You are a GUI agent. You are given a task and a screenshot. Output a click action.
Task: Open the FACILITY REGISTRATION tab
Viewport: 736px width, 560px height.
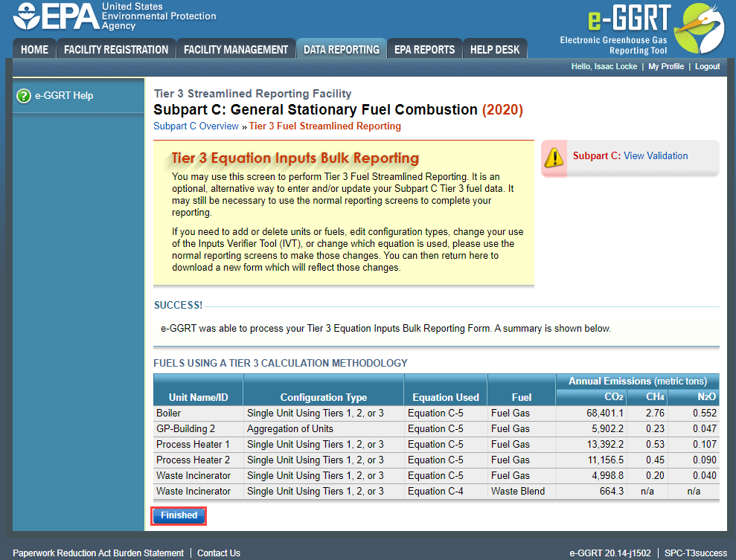[x=116, y=49]
